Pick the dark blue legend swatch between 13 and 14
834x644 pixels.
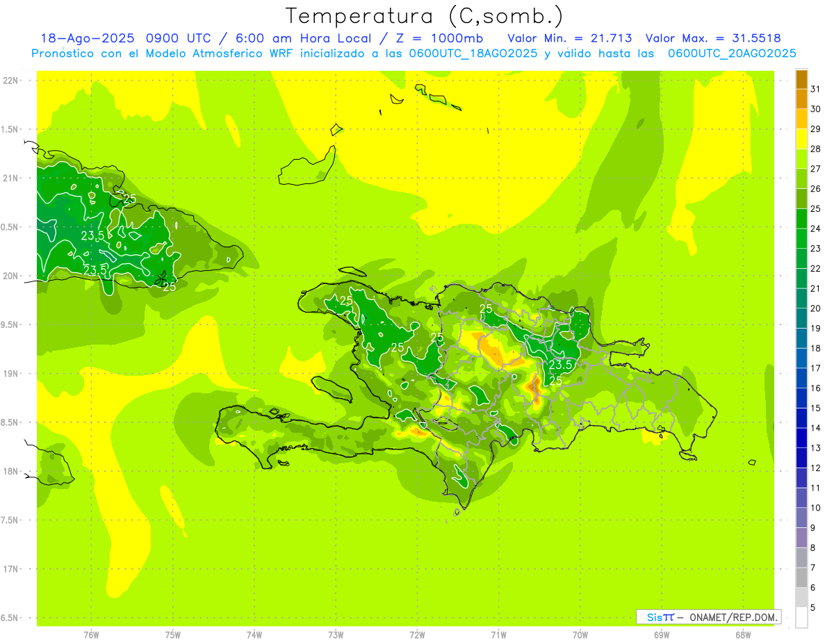(x=801, y=438)
